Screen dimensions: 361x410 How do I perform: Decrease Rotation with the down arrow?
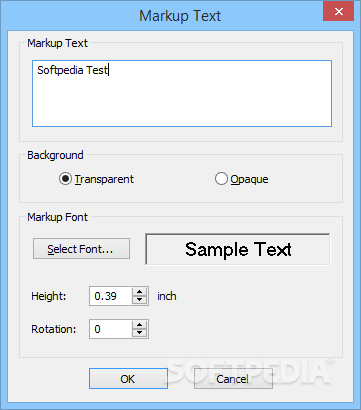click(x=140, y=333)
